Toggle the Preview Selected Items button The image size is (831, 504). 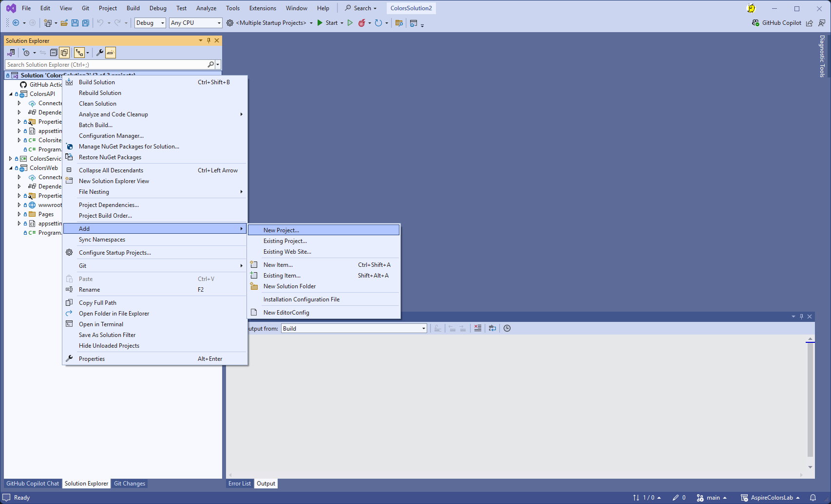[x=111, y=53]
